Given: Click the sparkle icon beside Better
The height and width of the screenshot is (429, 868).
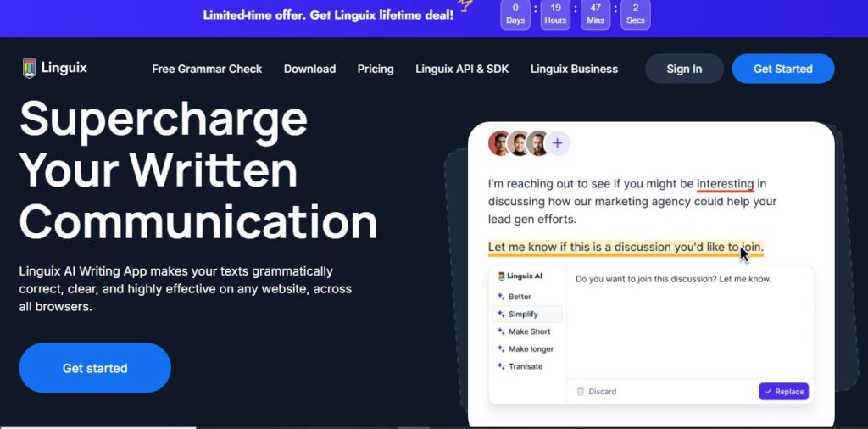Looking at the screenshot, I should pyautogui.click(x=501, y=297).
